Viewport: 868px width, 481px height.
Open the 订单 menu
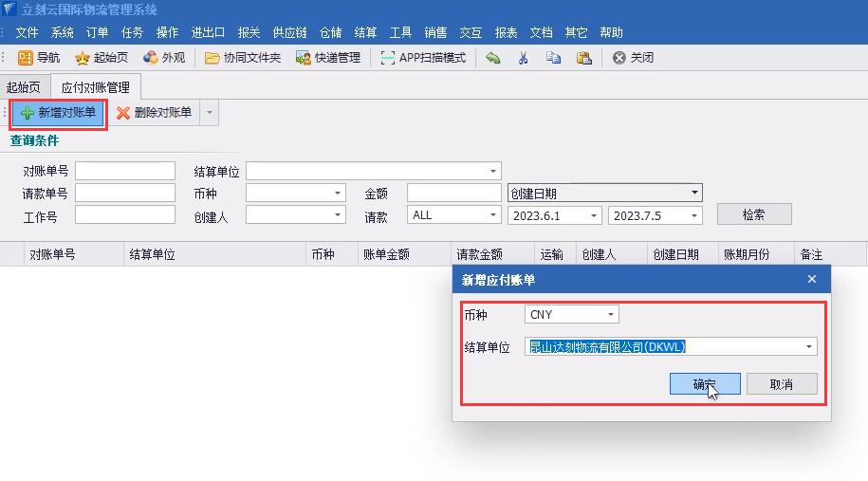(x=97, y=32)
